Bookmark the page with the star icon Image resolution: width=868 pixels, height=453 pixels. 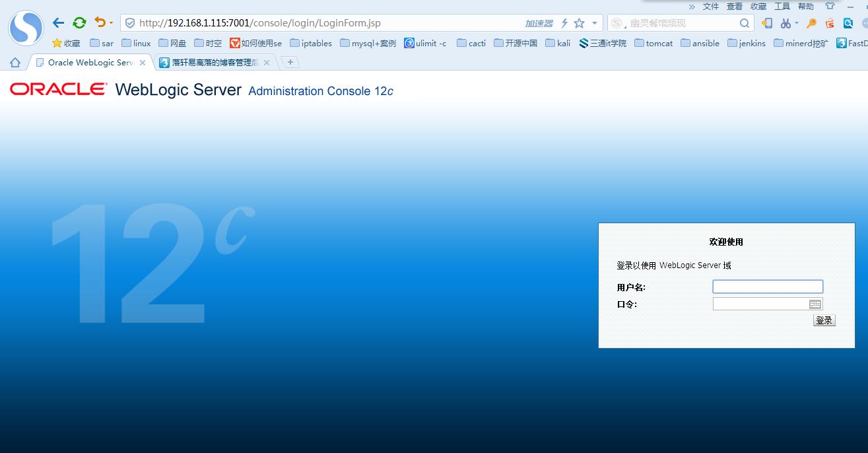579,23
